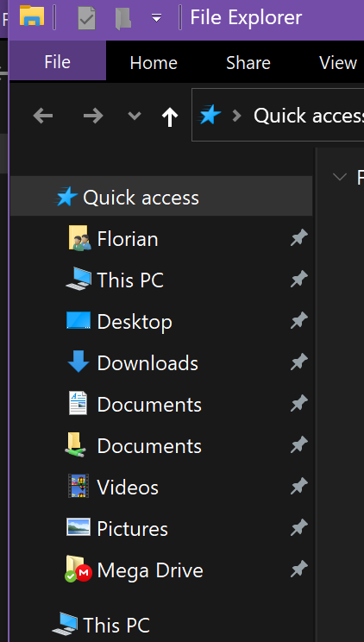The height and width of the screenshot is (642, 364).
Task: Open the File ribbon tab
Action: (57, 62)
